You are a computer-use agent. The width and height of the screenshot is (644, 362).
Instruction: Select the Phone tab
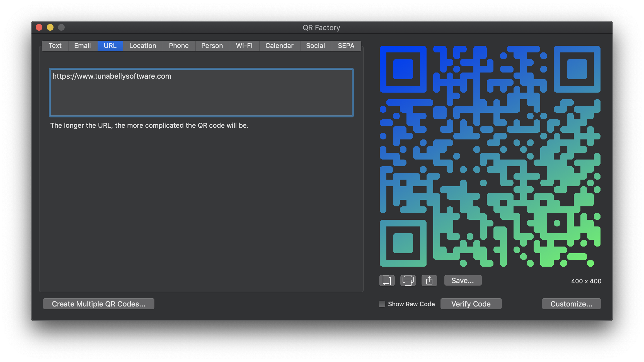178,45
